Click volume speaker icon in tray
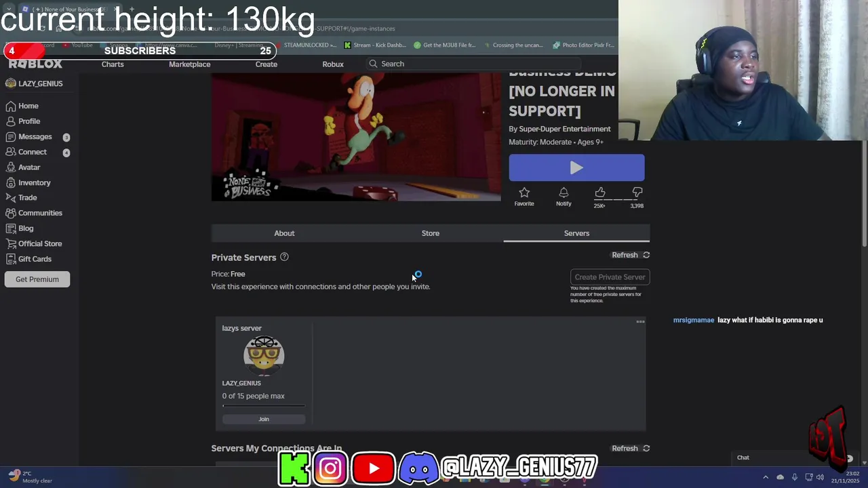The height and width of the screenshot is (488, 868). pyautogui.click(x=820, y=477)
